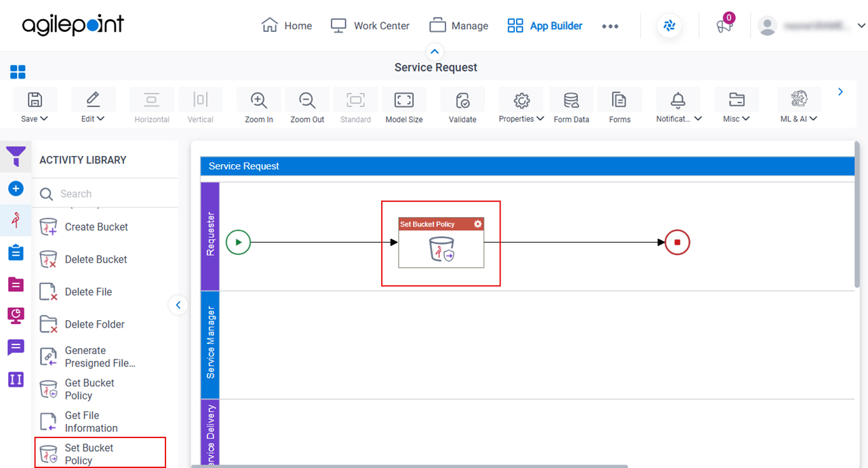
Task: Open the Manage menu
Action: 459,26
